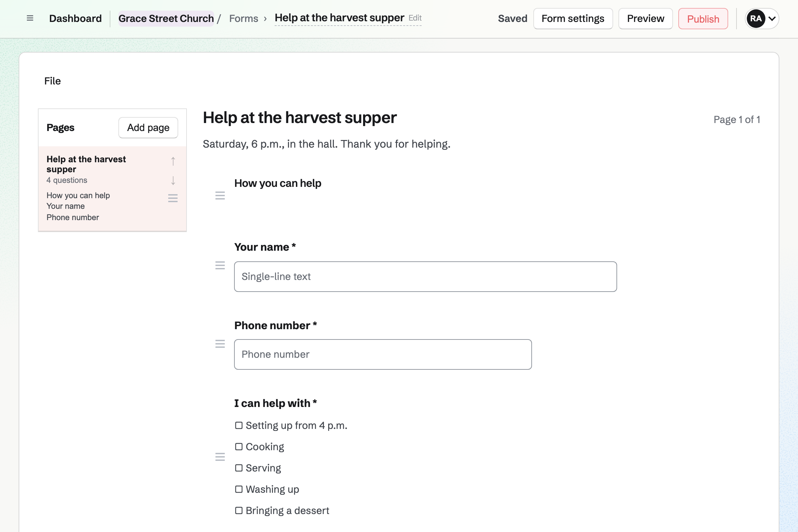The width and height of the screenshot is (798, 532).
Task: Open Grace Street Church workspace
Action: coord(166,18)
